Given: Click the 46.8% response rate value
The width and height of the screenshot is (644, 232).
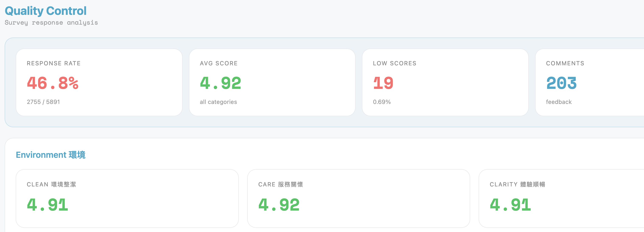Looking at the screenshot, I should point(52,83).
